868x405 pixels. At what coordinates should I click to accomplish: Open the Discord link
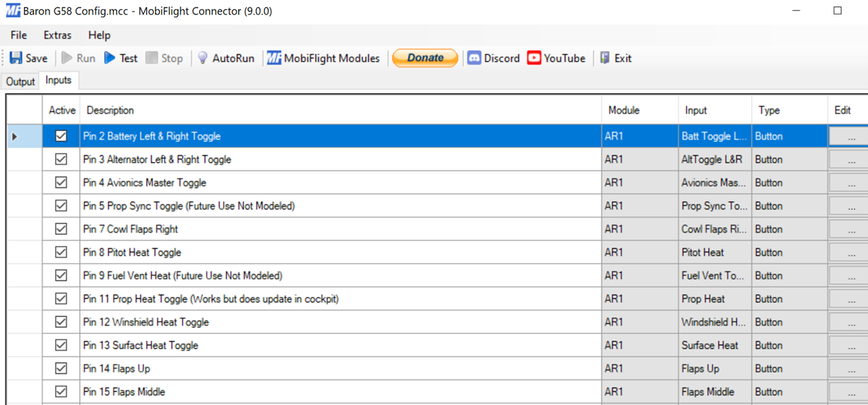pyautogui.click(x=493, y=58)
